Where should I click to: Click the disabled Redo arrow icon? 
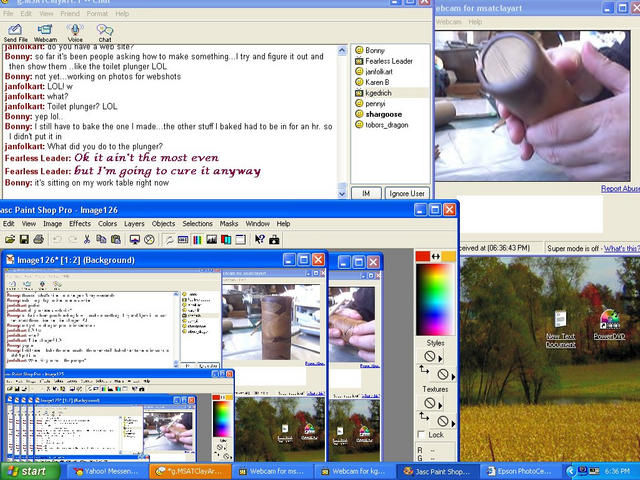(x=72, y=240)
